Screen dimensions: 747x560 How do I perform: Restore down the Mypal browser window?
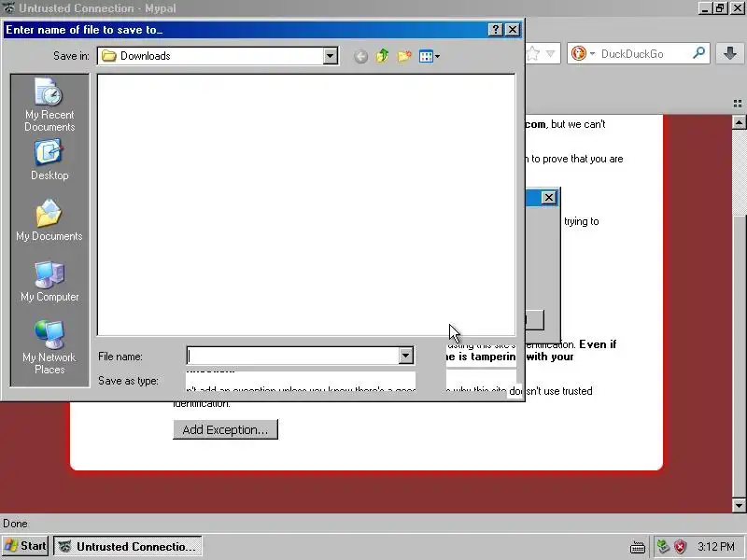pyautogui.click(x=720, y=8)
